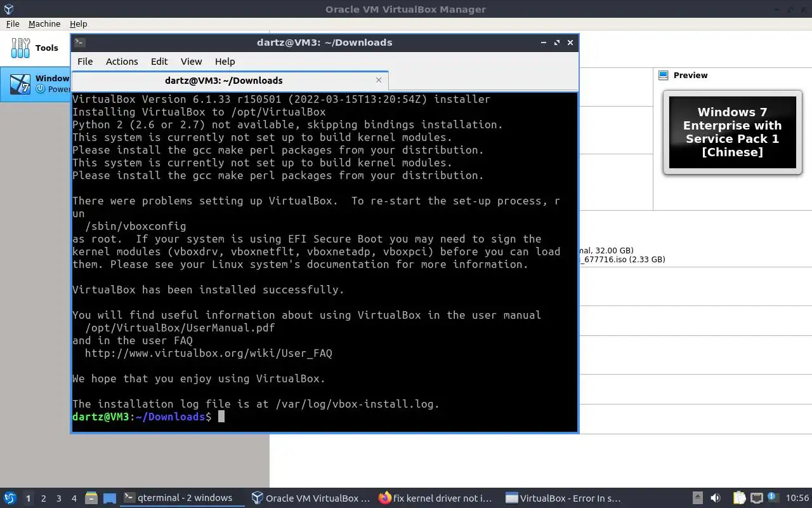Image resolution: width=812 pixels, height=508 pixels.
Task: Open the clipboard tray icon
Action: coord(739,498)
